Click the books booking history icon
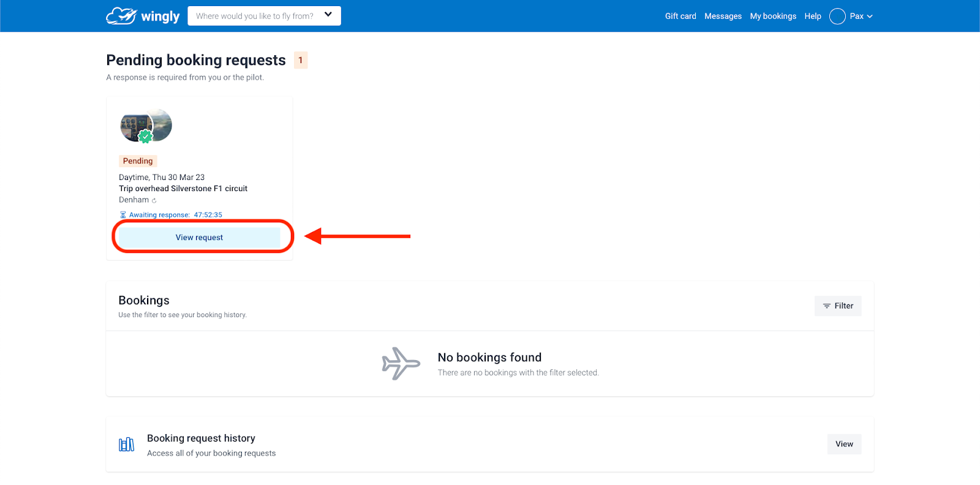The height and width of the screenshot is (485, 980). pos(126,445)
